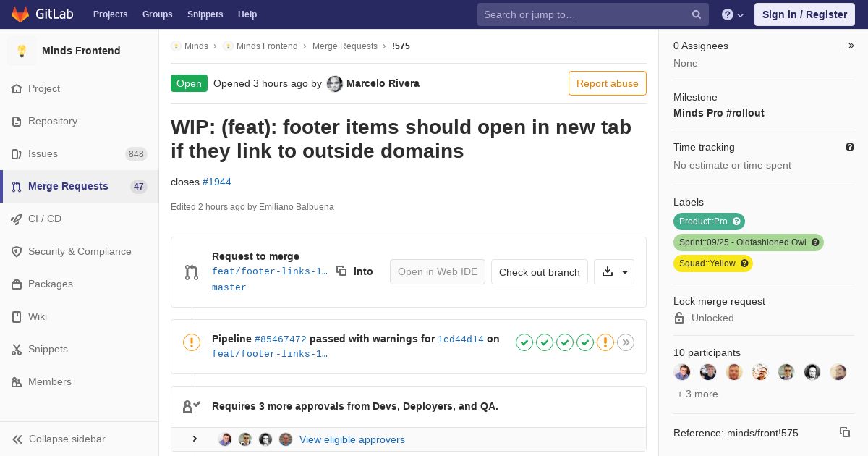Open the pipeline warning stage status icon
Screen dimensions: 868x456
point(605,342)
